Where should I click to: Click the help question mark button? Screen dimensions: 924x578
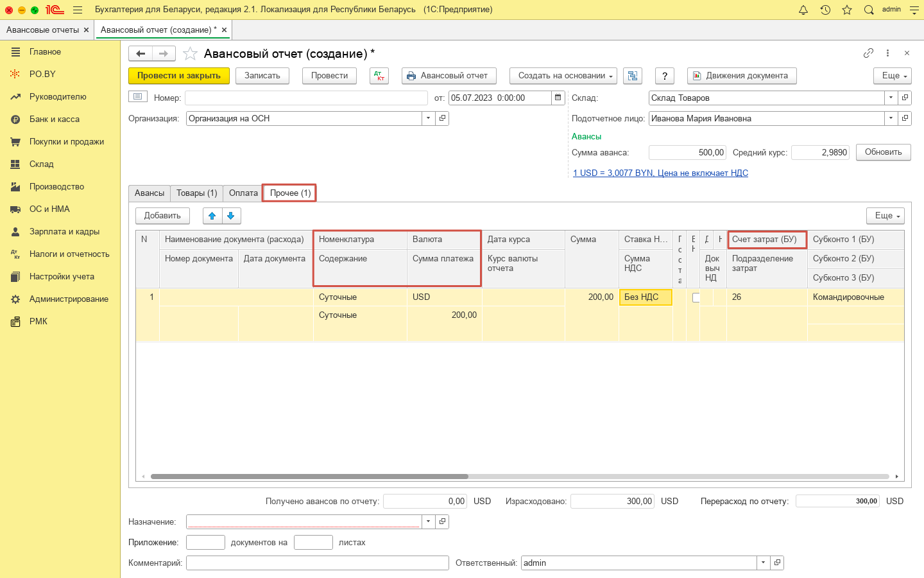[x=665, y=76]
